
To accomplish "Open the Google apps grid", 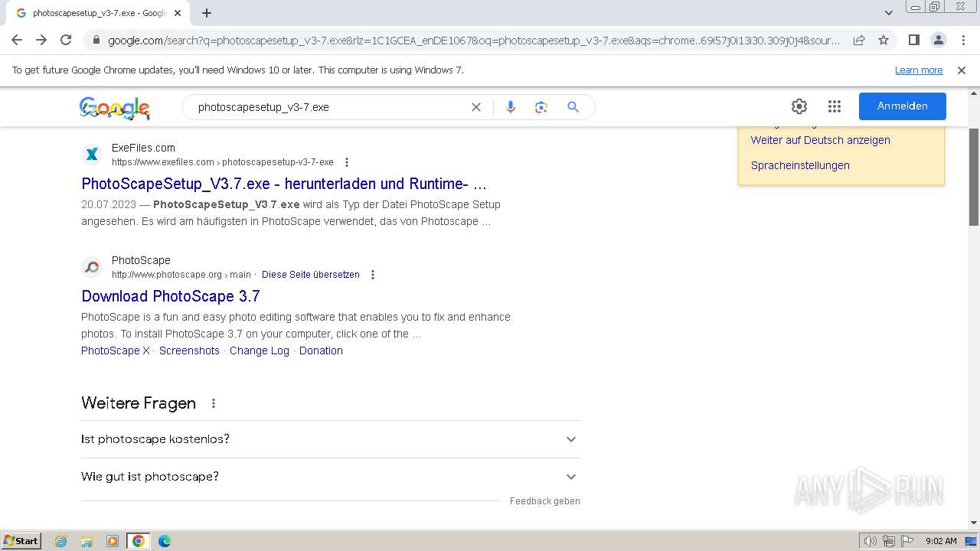I will (x=835, y=106).
